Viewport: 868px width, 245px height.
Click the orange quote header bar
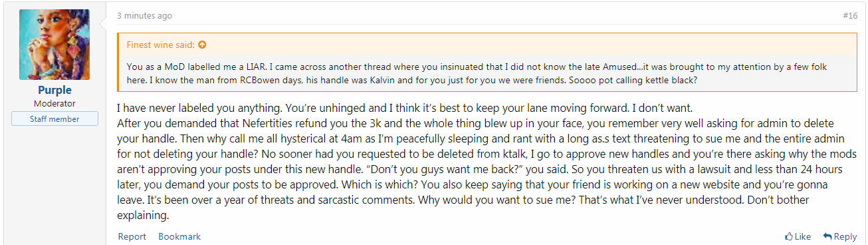[x=487, y=45]
